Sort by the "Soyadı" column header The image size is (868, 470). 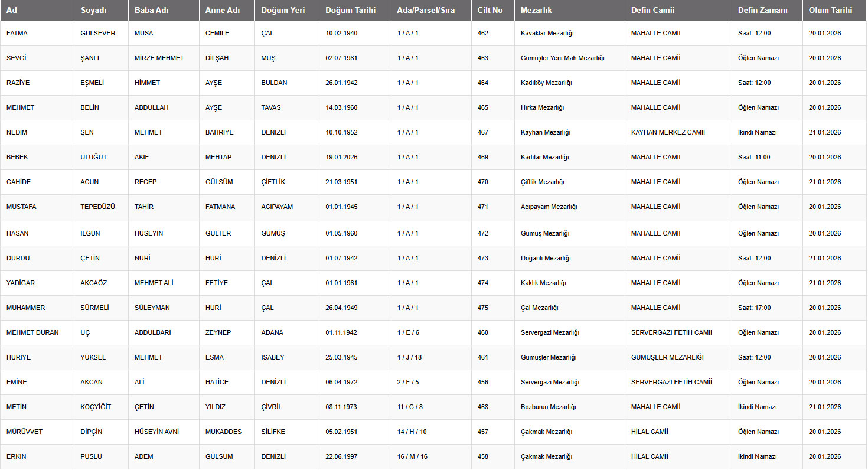click(x=93, y=10)
